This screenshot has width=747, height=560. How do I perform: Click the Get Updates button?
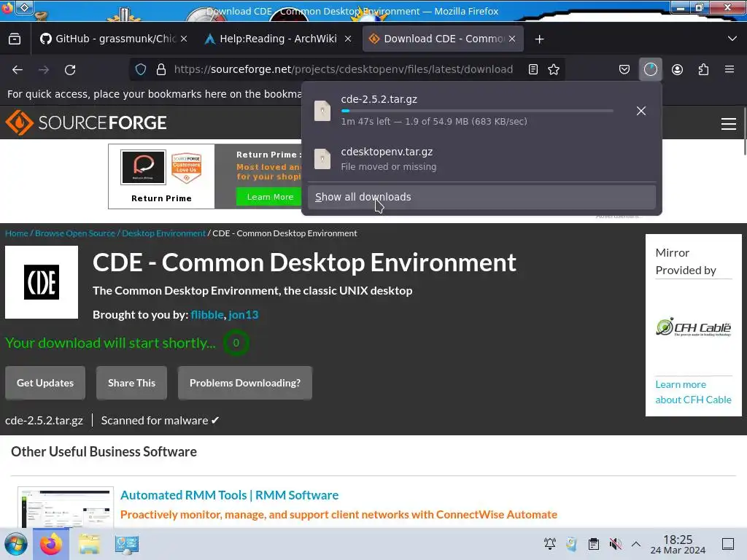45,383
